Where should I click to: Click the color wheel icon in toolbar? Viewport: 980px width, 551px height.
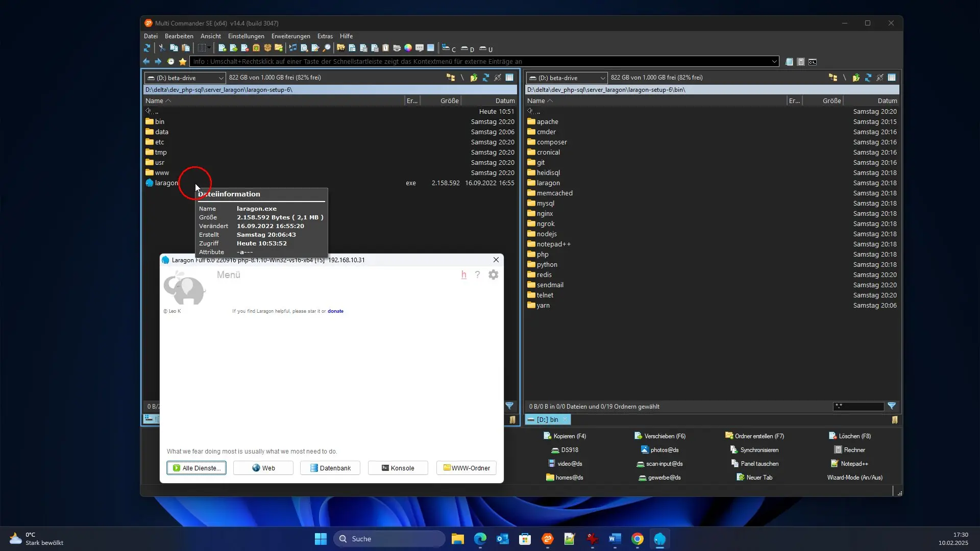coord(408,48)
